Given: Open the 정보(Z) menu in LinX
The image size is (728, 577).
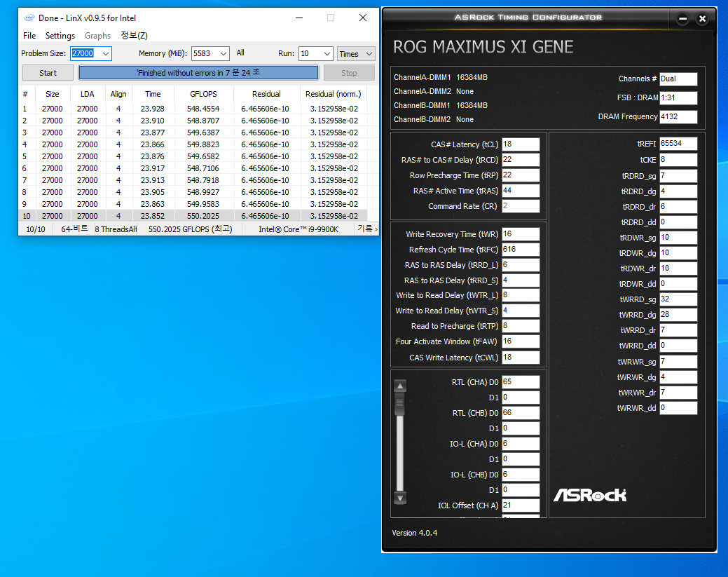Looking at the screenshot, I should pyautogui.click(x=134, y=36).
